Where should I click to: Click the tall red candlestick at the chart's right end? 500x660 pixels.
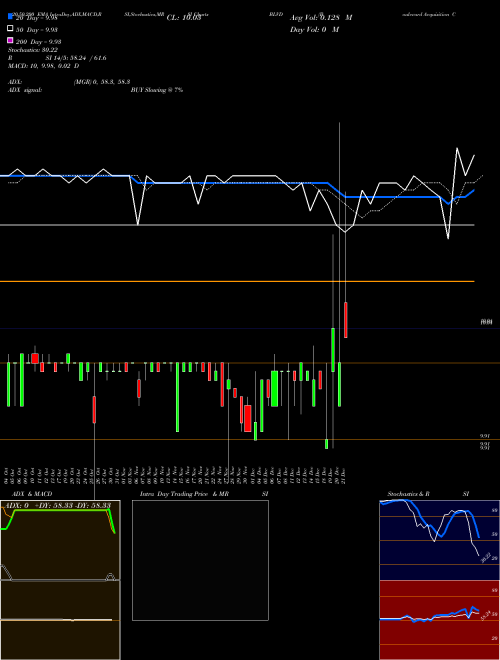tap(346, 320)
